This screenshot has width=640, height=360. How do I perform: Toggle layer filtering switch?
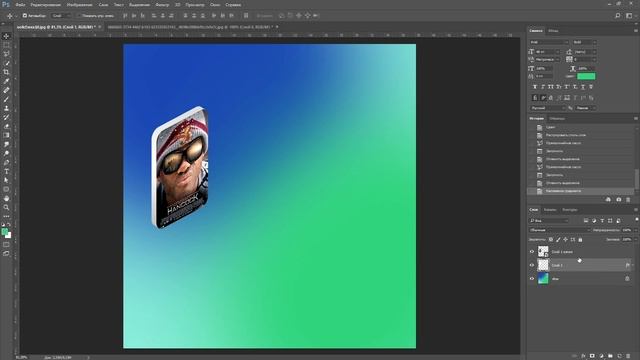tap(636, 220)
